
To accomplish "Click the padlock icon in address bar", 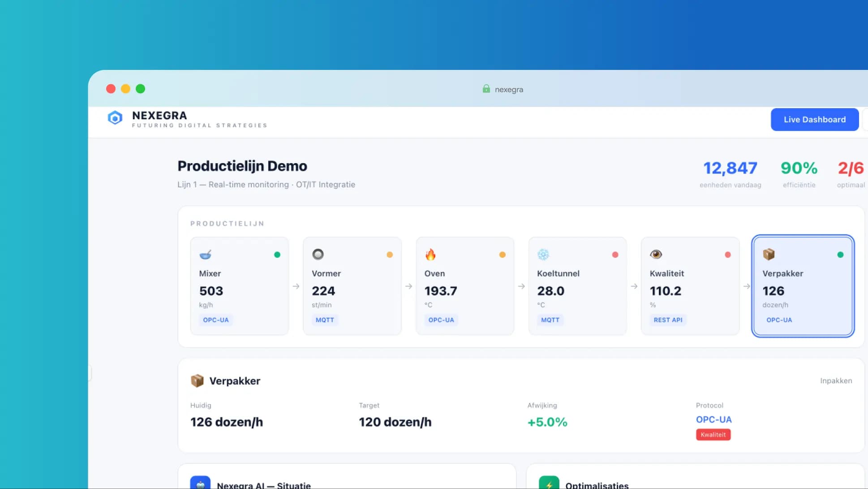I will pyautogui.click(x=486, y=89).
